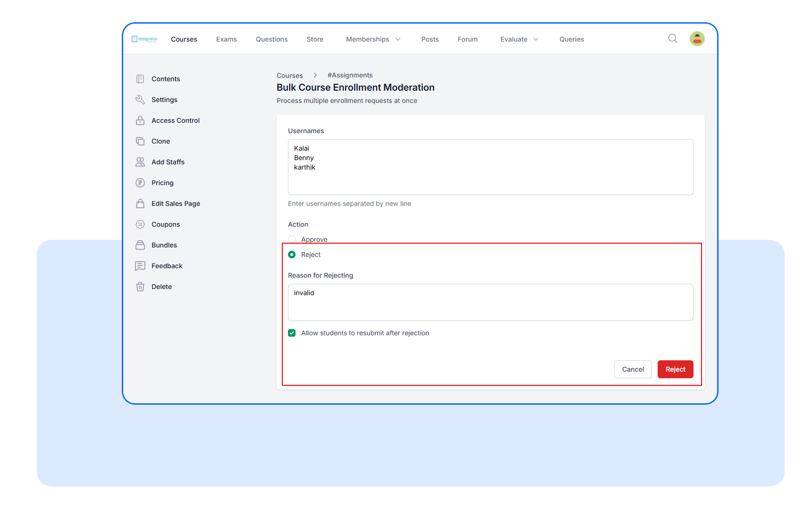This screenshot has width=812, height=510.
Task: Open Contents via its sidebar icon
Action: [140, 79]
